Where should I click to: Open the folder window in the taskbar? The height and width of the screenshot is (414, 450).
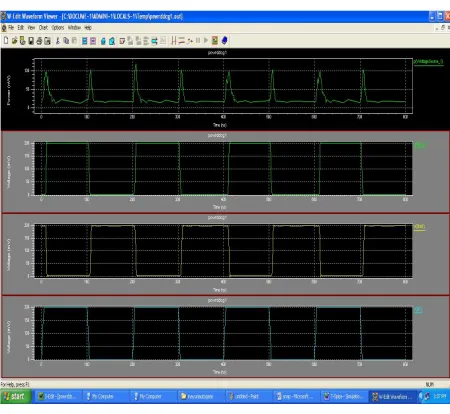(201, 396)
